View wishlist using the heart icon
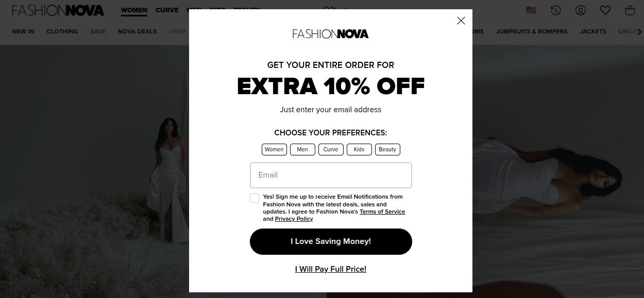The image size is (644, 298). coord(605,10)
